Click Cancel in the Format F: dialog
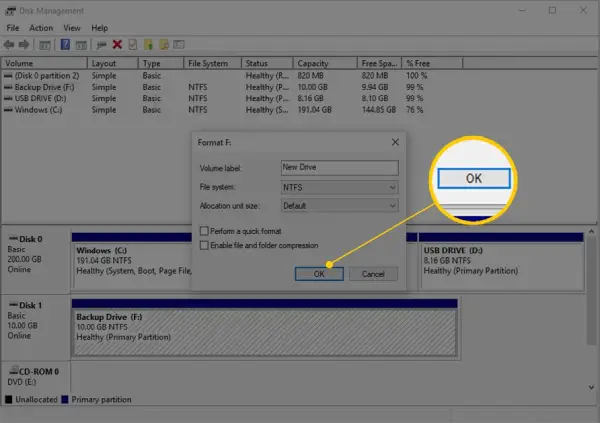The image size is (600, 423). pos(373,274)
